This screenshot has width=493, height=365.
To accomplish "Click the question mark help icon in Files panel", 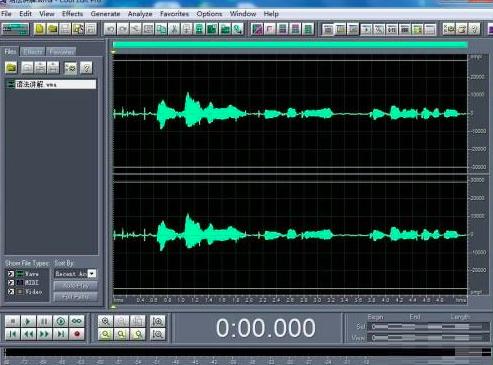I will [x=86, y=68].
